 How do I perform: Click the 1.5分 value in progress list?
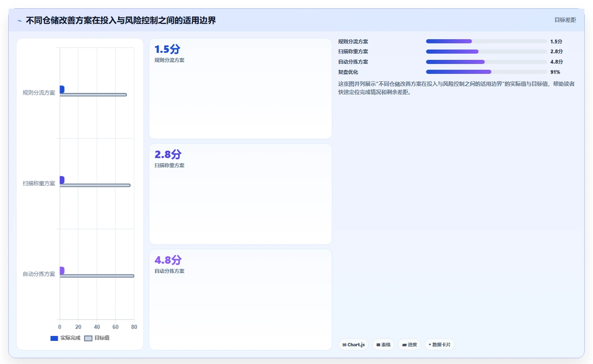point(556,41)
